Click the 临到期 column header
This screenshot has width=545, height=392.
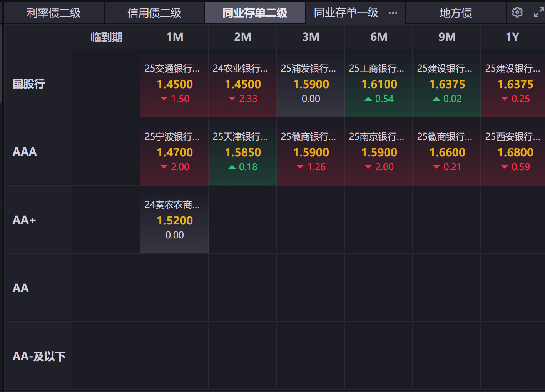point(106,37)
